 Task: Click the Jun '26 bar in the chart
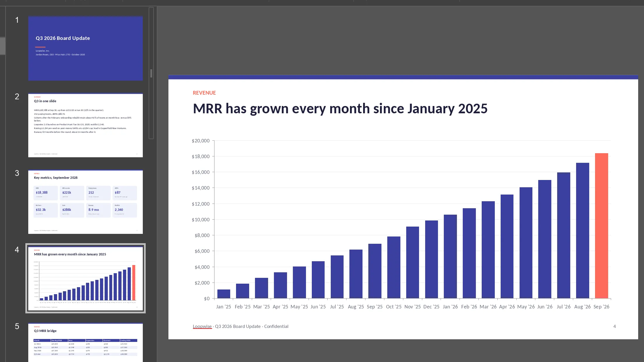coord(545,239)
